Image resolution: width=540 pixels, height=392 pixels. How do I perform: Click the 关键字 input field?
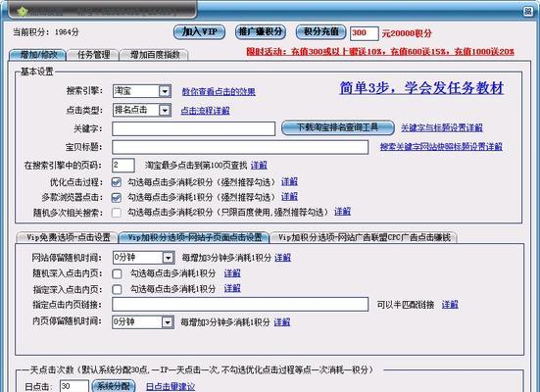(x=193, y=128)
